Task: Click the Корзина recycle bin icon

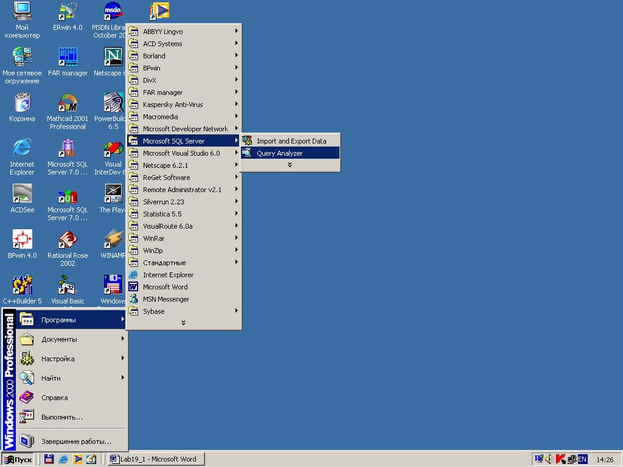Action: click(x=22, y=102)
